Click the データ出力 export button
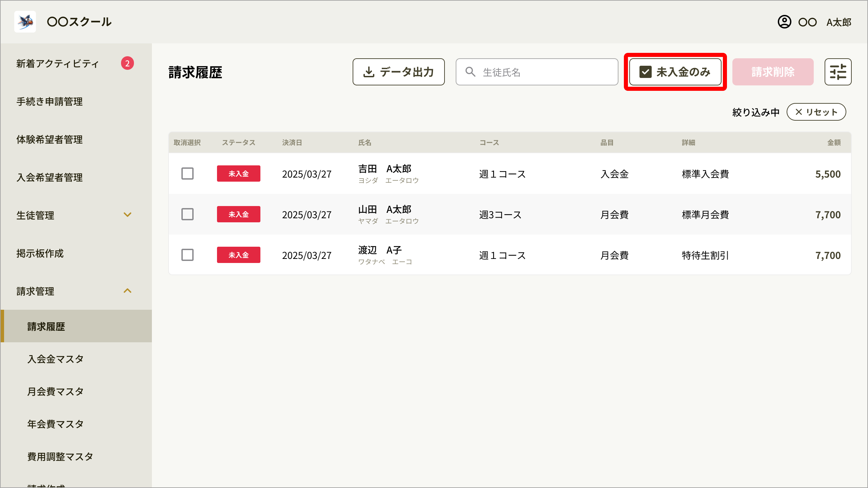Image resolution: width=868 pixels, height=488 pixels. tap(398, 72)
